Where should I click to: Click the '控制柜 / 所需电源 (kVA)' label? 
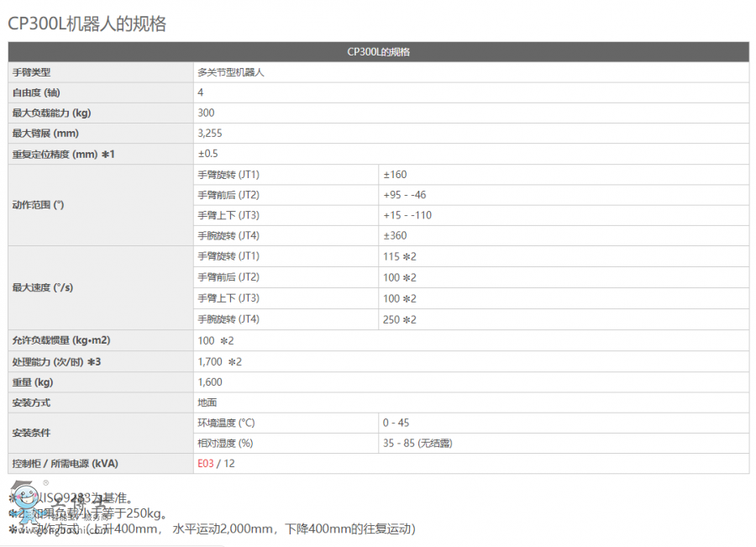click(65, 464)
